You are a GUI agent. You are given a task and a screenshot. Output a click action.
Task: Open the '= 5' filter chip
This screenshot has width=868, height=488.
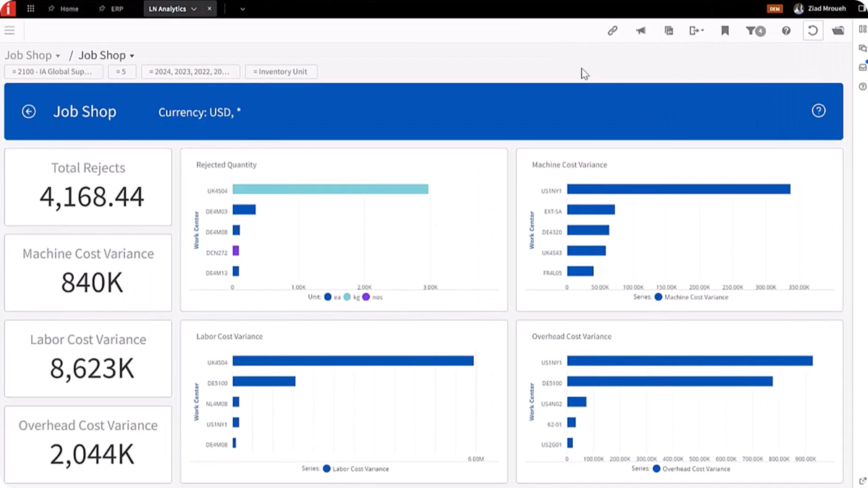click(x=122, y=72)
